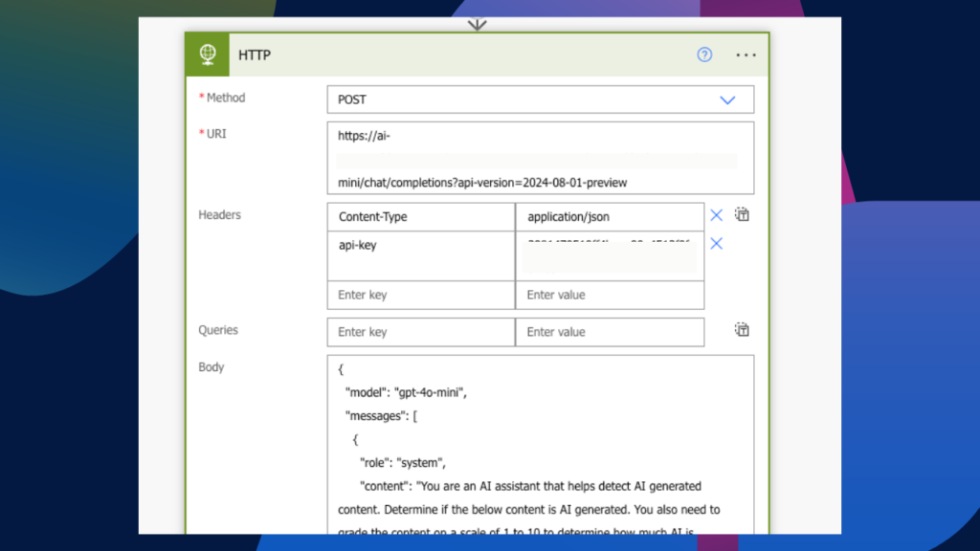980x551 pixels.
Task: Switch Queries to text mode icon
Action: pyautogui.click(x=742, y=329)
